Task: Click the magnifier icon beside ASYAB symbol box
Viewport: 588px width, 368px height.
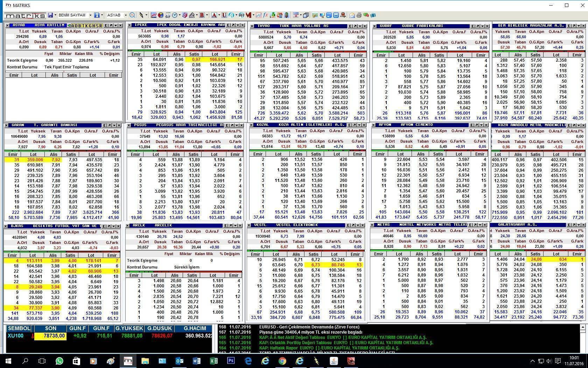Action: [132, 15]
